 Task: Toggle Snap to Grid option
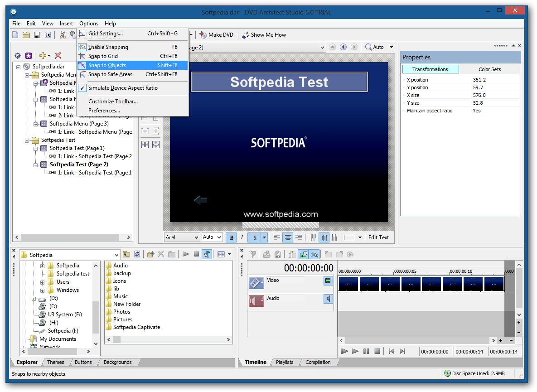[132, 56]
